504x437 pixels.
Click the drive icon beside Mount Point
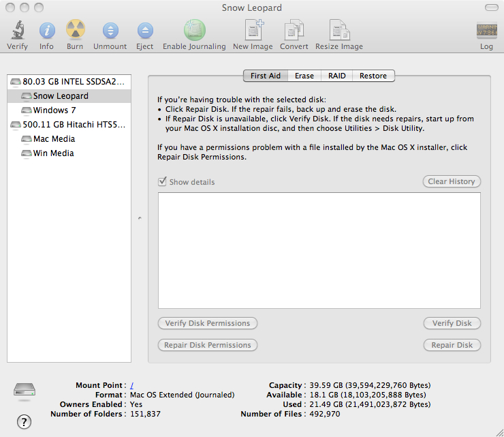[x=25, y=390]
